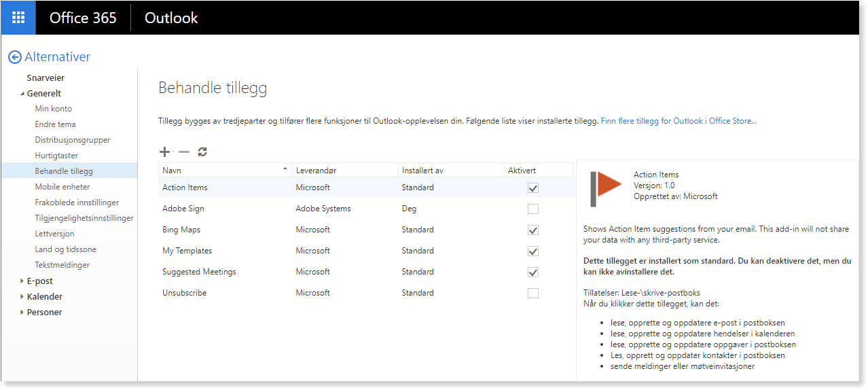Sort list by Navn column header

point(225,171)
